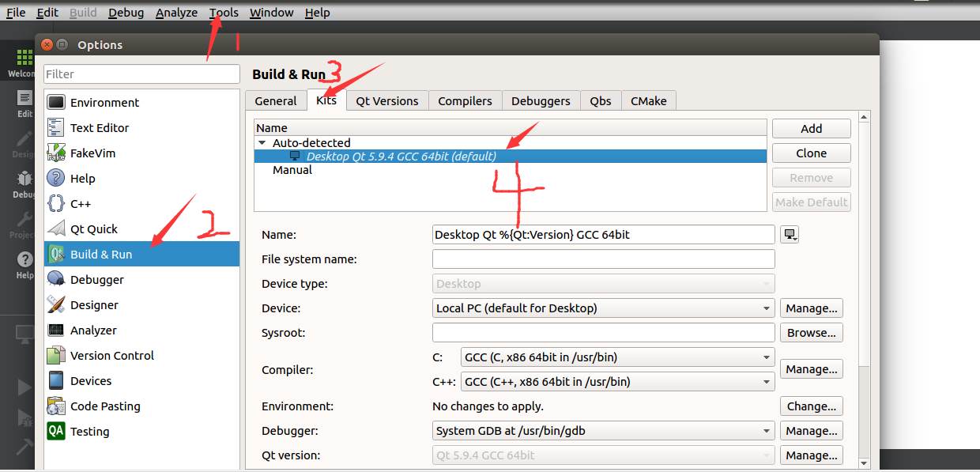
Task: Open the Welcome mode icon
Action: coord(24,62)
